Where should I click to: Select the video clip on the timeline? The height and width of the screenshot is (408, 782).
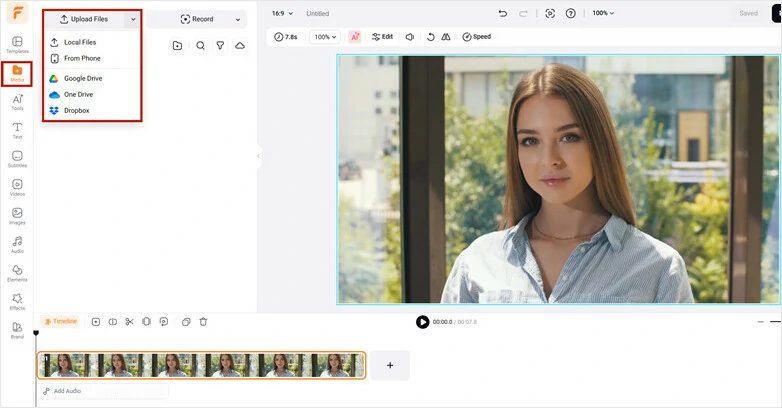pyautogui.click(x=201, y=365)
